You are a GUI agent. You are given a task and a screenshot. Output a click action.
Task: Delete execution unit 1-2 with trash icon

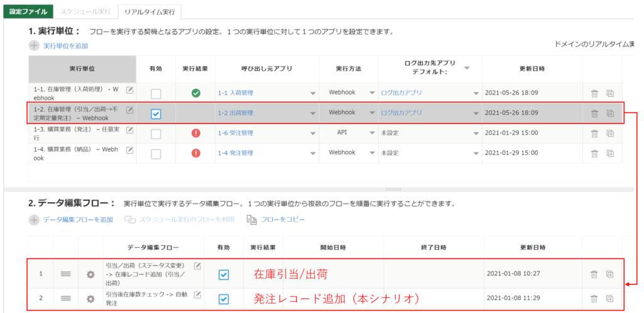594,113
